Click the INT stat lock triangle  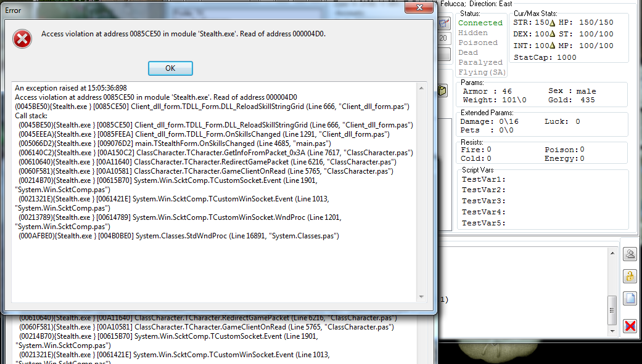(553, 46)
